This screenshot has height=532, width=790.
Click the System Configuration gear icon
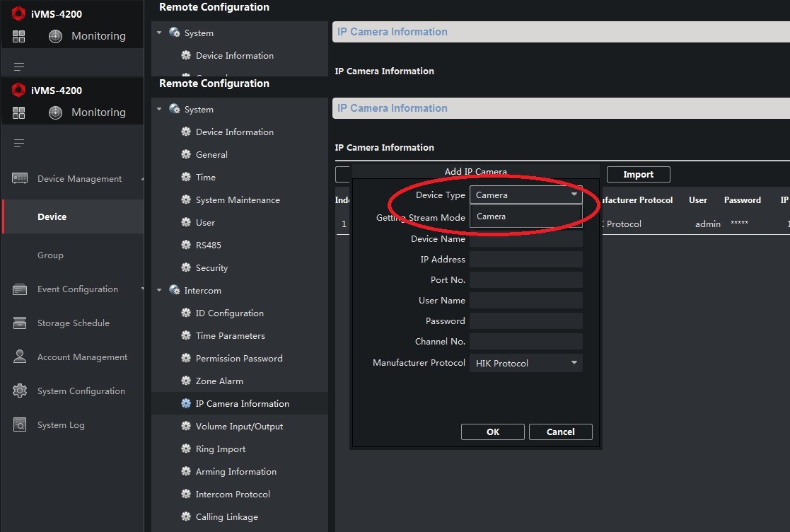tap(20, 391)
